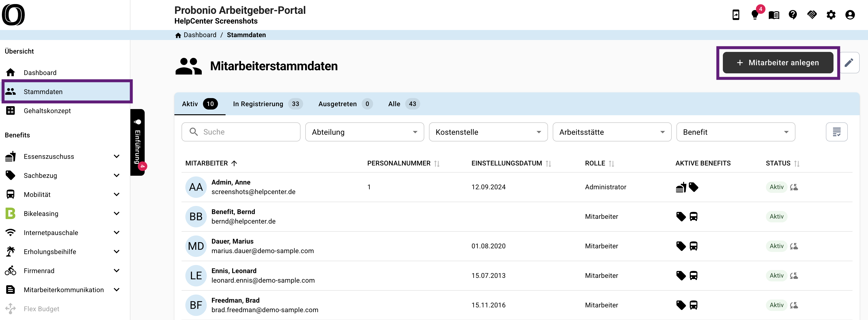This screenshot has width=868, height=320.
Task: Open the lightbulb tips icon with badge
Action: 755,15
